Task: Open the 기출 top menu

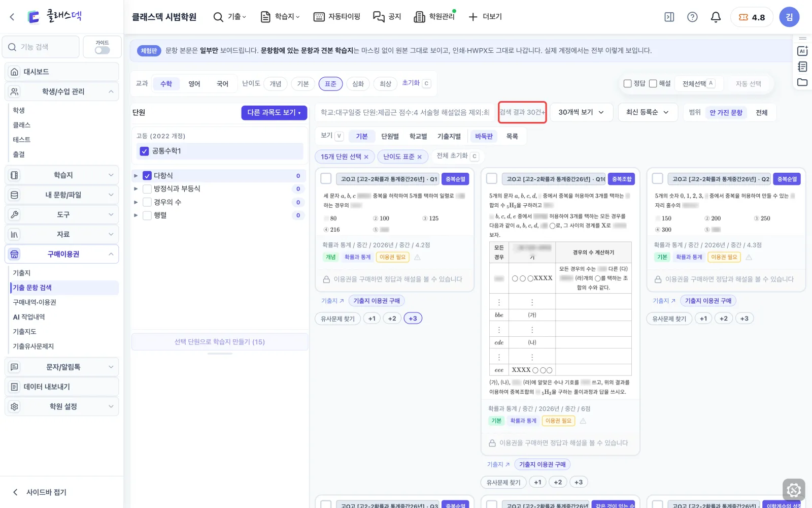Action: [x=230, y=17]
